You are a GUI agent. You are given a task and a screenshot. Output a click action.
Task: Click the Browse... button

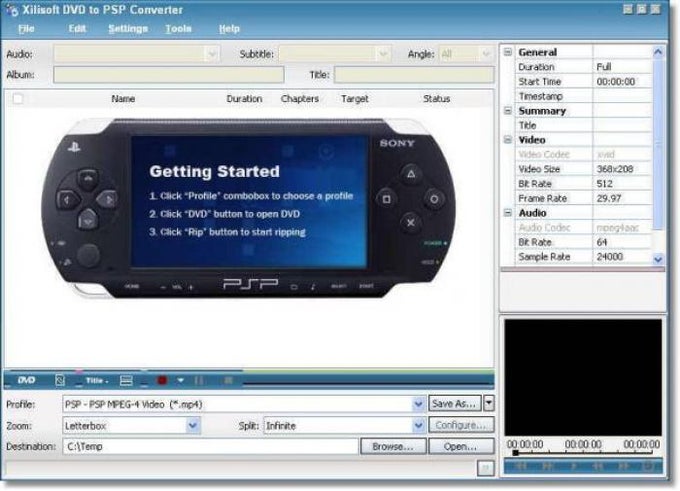point(392,446)
